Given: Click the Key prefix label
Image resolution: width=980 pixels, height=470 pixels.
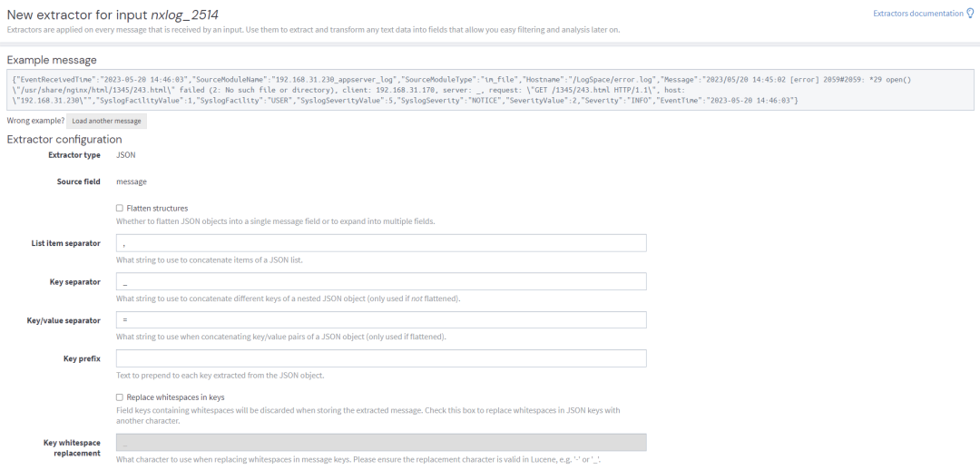Looking at the screenshot, I should click(x=82, y=358).
